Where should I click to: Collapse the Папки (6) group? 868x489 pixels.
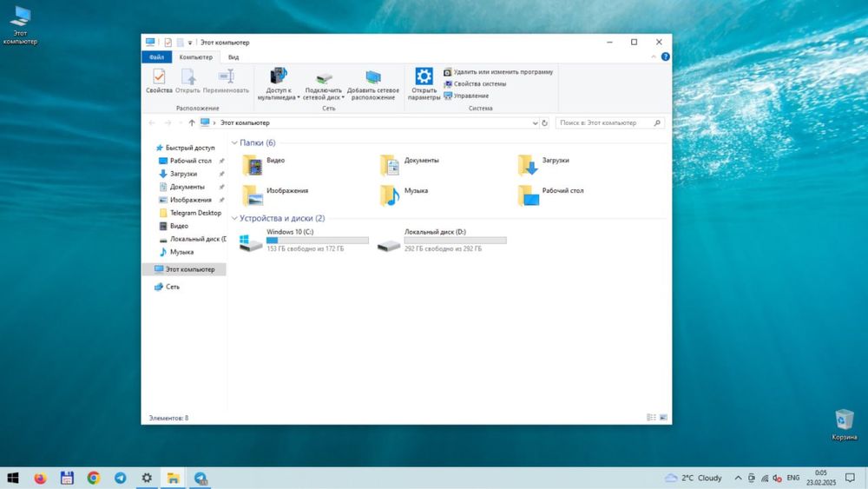[x=234, y=143]
